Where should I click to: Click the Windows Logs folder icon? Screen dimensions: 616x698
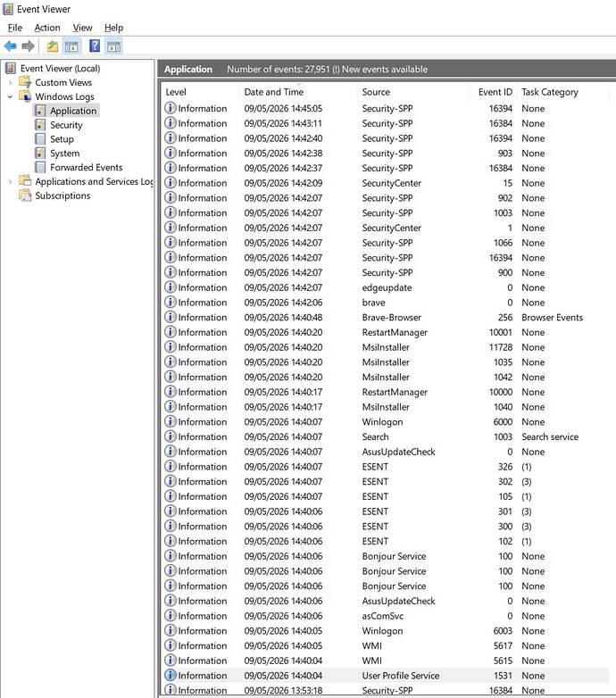(25, 96)
